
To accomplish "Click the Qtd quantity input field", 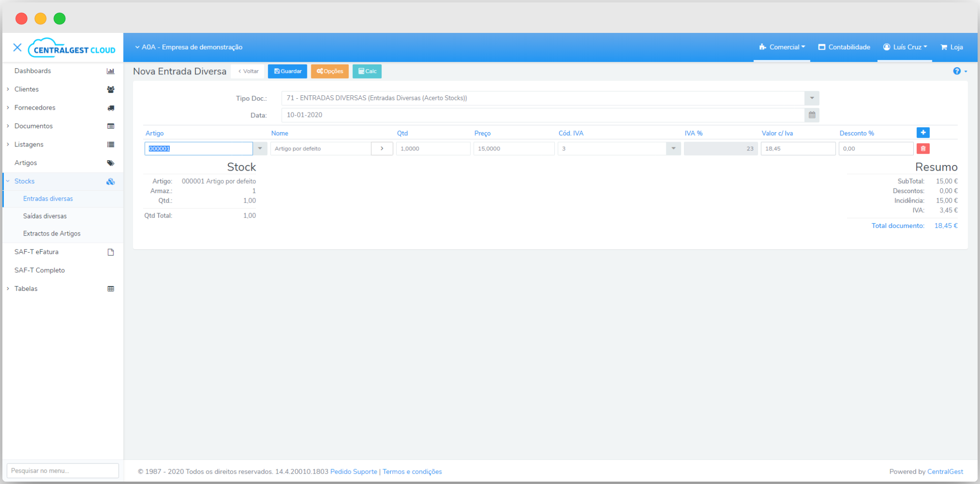I will point(433,149).
